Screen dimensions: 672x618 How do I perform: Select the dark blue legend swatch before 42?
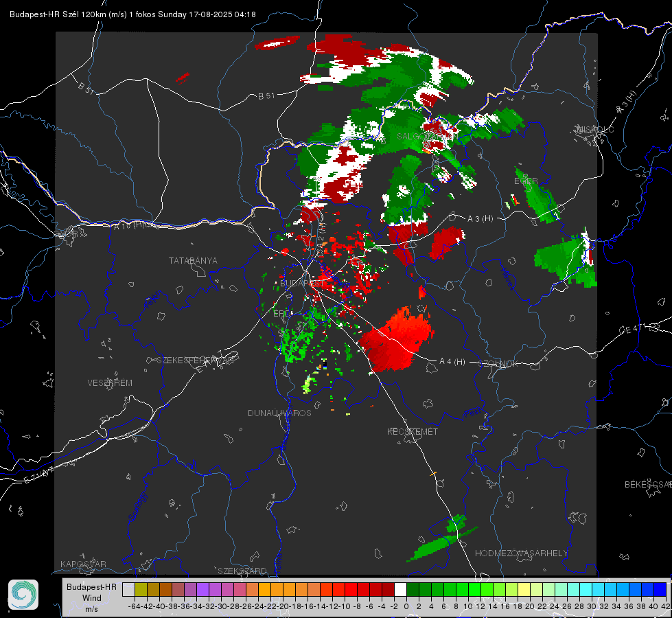point(660,589)
